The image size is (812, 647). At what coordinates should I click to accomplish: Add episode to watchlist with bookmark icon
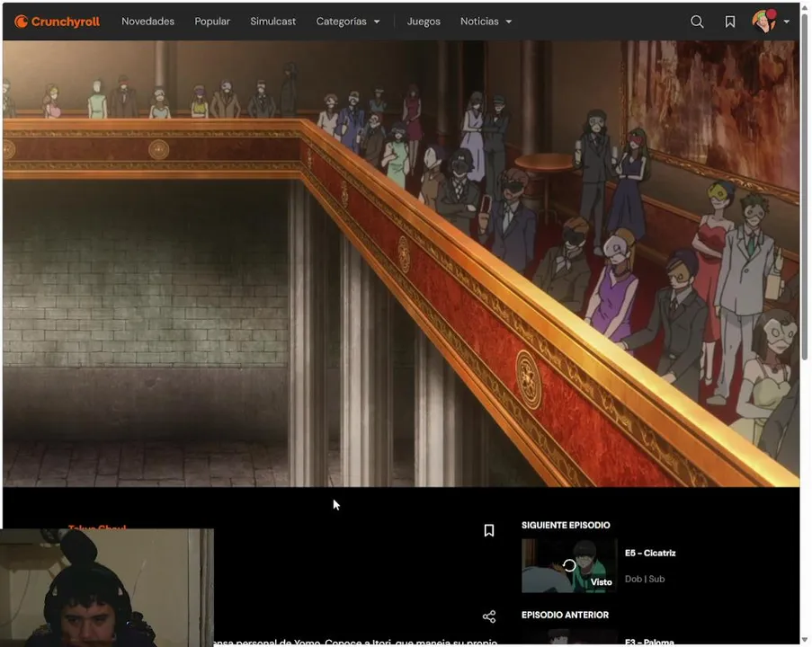(x=489, y=530)
